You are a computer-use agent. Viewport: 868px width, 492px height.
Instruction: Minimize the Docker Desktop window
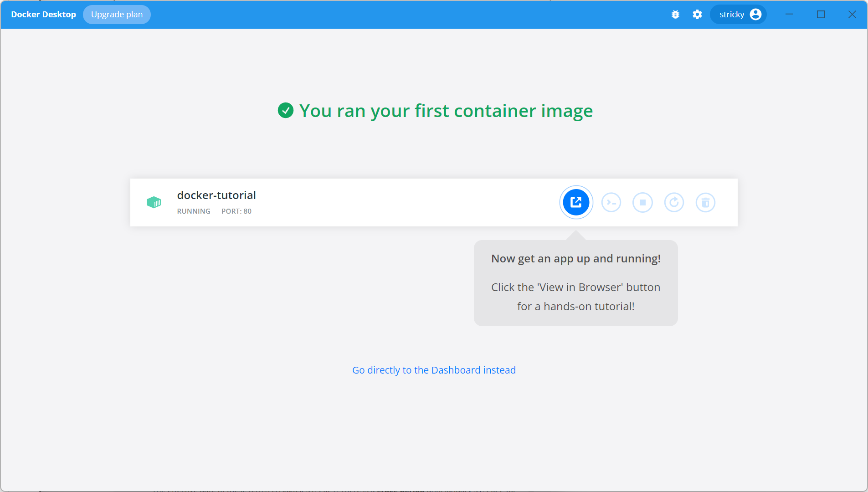[x=789, y=15]
